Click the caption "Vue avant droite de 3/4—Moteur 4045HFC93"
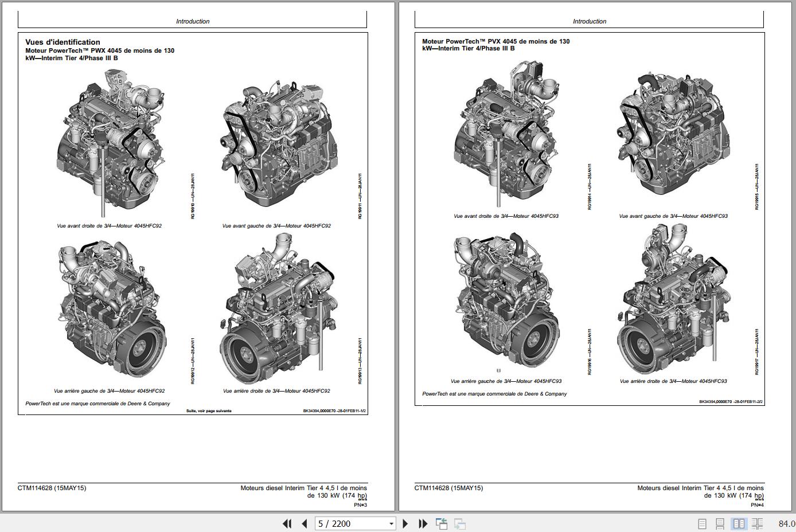 pos(506,216)
